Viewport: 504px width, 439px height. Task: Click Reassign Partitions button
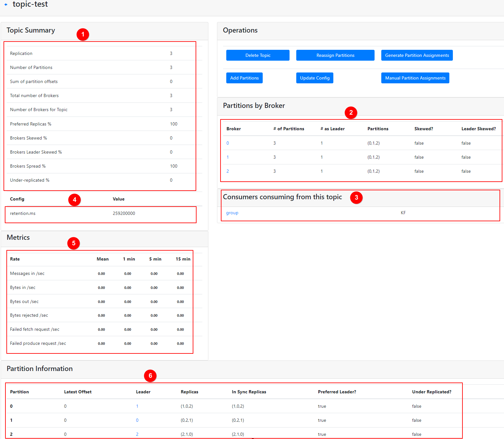pos(335,55)
